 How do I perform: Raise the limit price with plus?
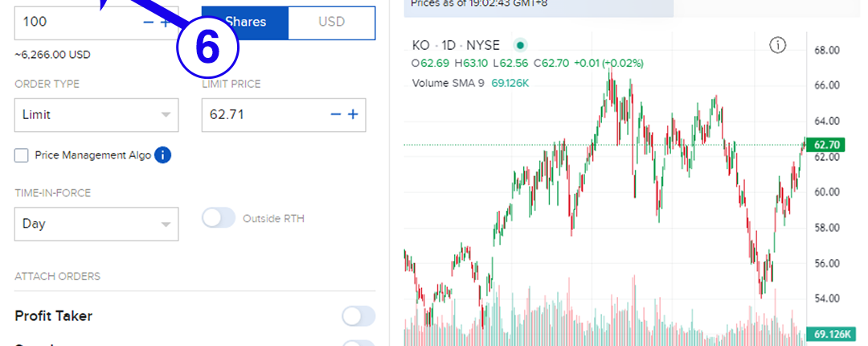click(353, 114)
